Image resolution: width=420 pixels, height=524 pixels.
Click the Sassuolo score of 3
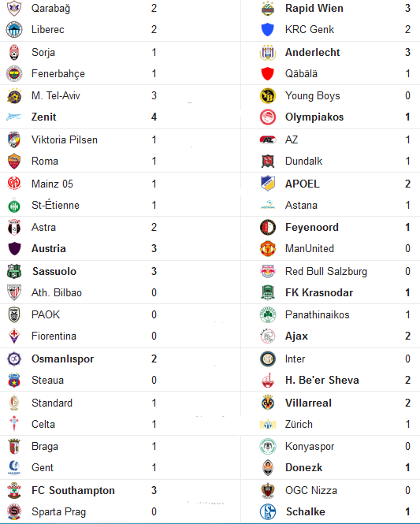click(154, 271)
